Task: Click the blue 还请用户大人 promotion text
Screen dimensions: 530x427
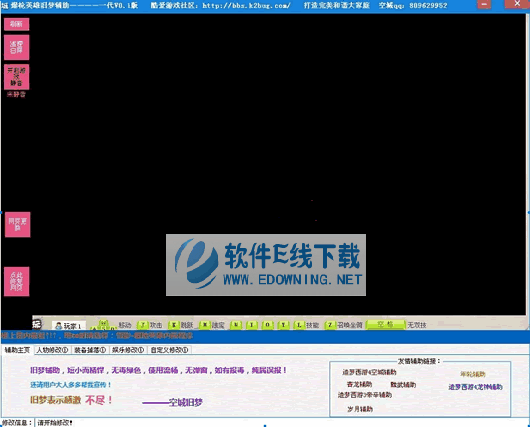Action: pyautogui.click(x=71, y=385)
